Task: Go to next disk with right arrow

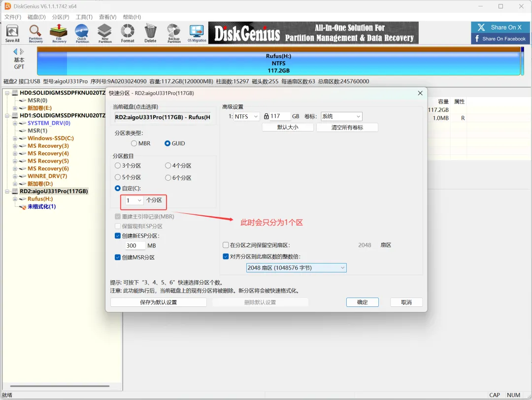Action: [x=22, y=52]
